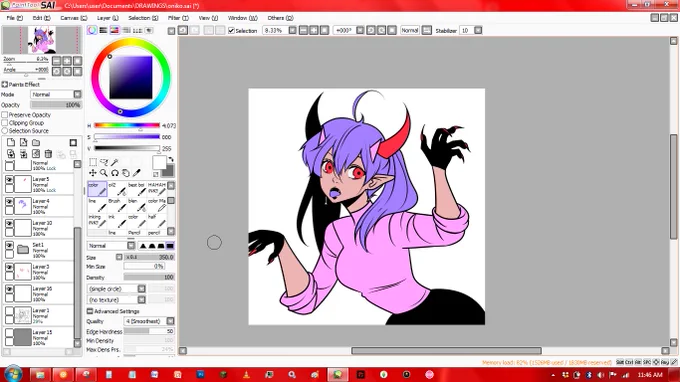Screen dimensions: 680x382
Task: Open the File menu
Action: (x=14, y=18)
